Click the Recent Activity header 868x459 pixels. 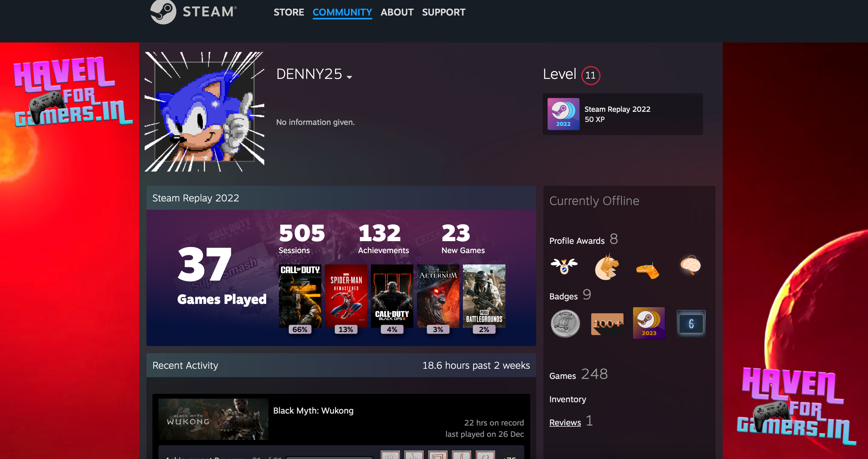pos(185,365)
